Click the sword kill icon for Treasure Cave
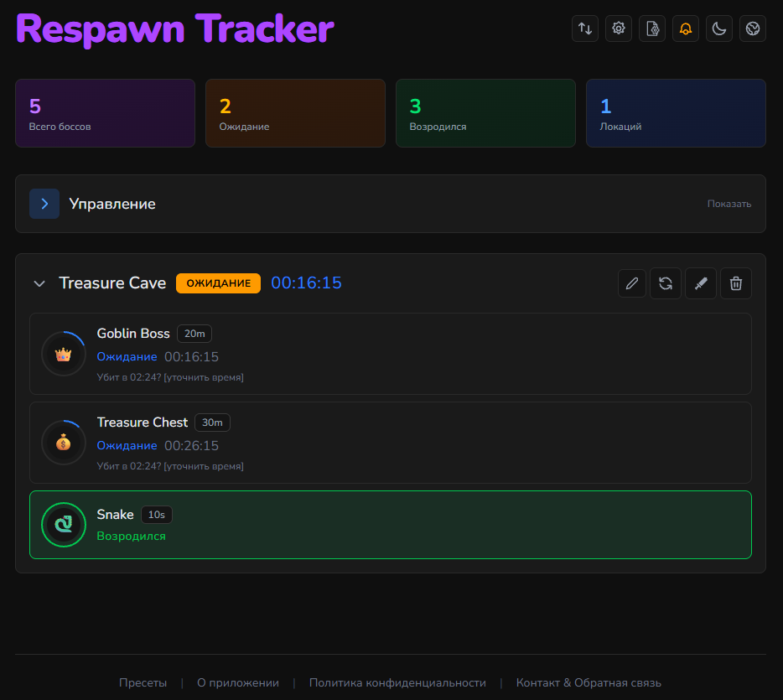783x700 pixels. [702, 283]
